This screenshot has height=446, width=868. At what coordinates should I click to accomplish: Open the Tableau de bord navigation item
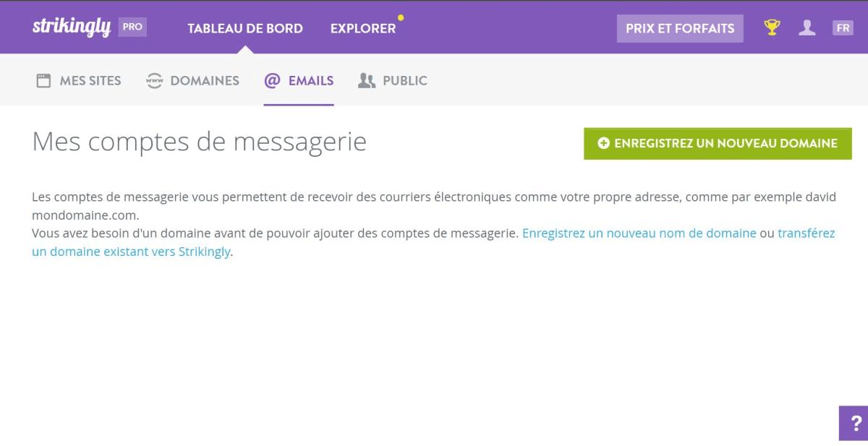click(x=245, y=29)
